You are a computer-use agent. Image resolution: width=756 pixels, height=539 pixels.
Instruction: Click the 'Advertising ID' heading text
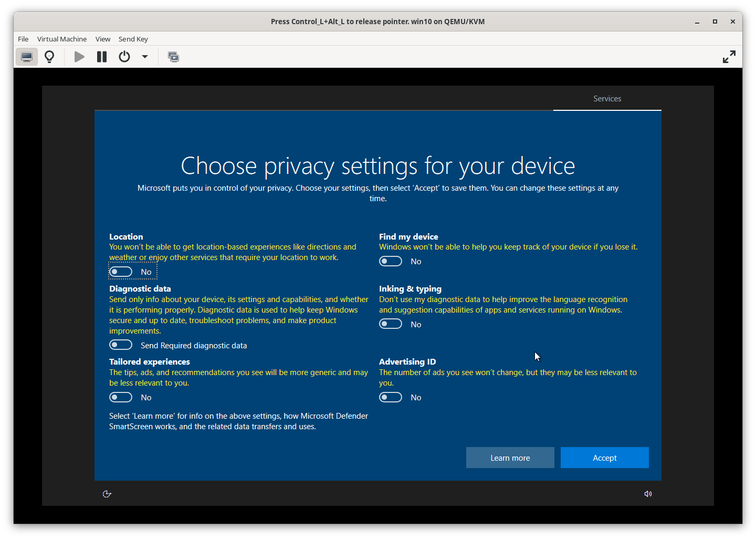point(407,362)
